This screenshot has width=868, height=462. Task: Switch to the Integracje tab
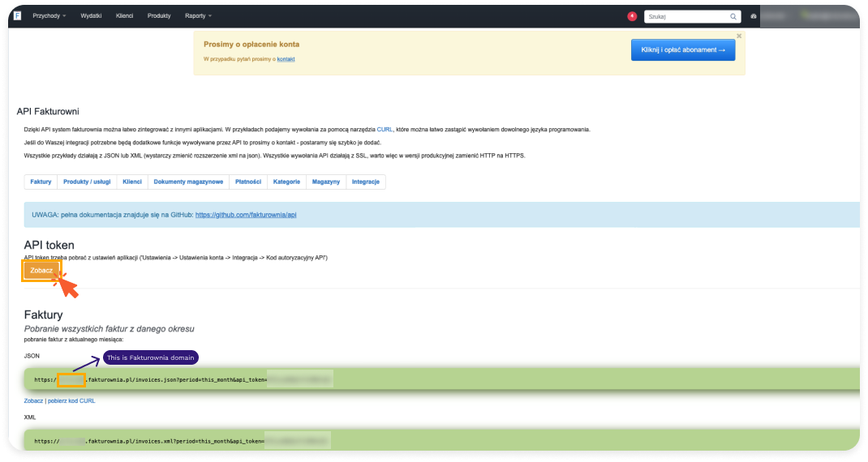click(x=365, y=182)
